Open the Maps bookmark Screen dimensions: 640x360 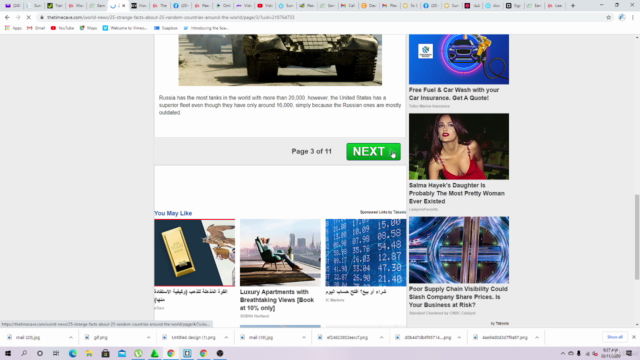(x=88, y=28)
